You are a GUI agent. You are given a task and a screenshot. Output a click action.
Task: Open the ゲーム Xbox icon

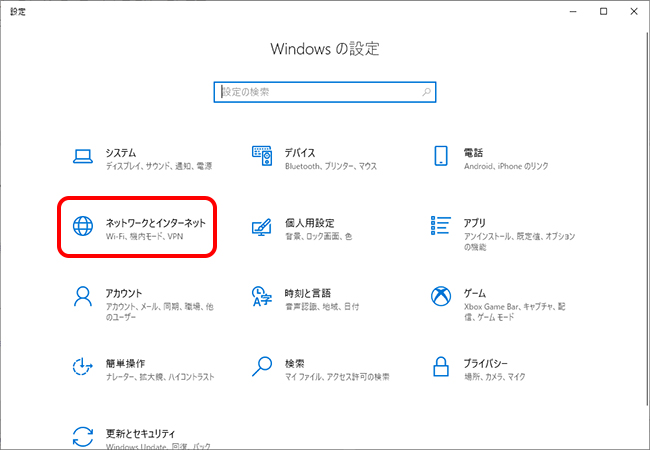coord(441,296)
